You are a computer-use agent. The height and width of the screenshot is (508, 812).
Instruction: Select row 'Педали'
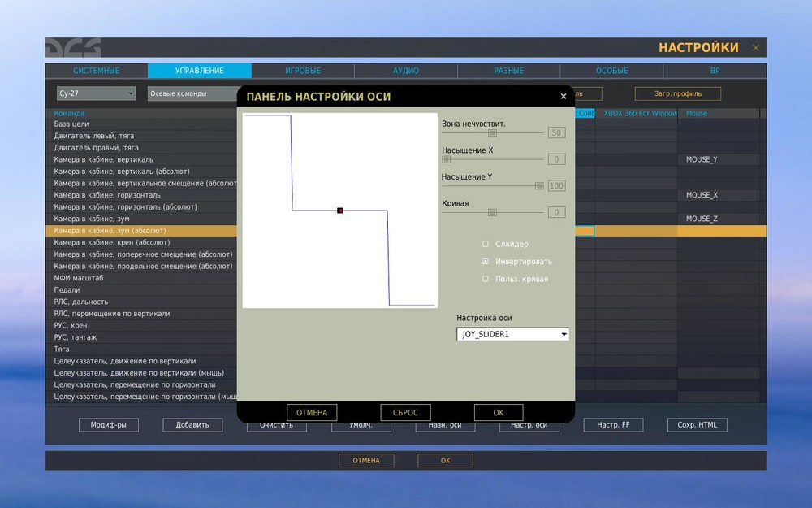140,290
